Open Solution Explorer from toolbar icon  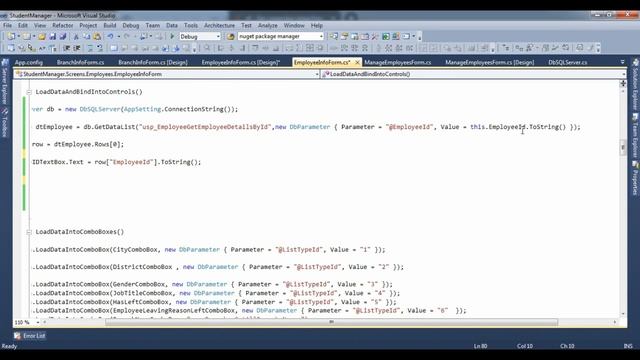click(334, 36)
